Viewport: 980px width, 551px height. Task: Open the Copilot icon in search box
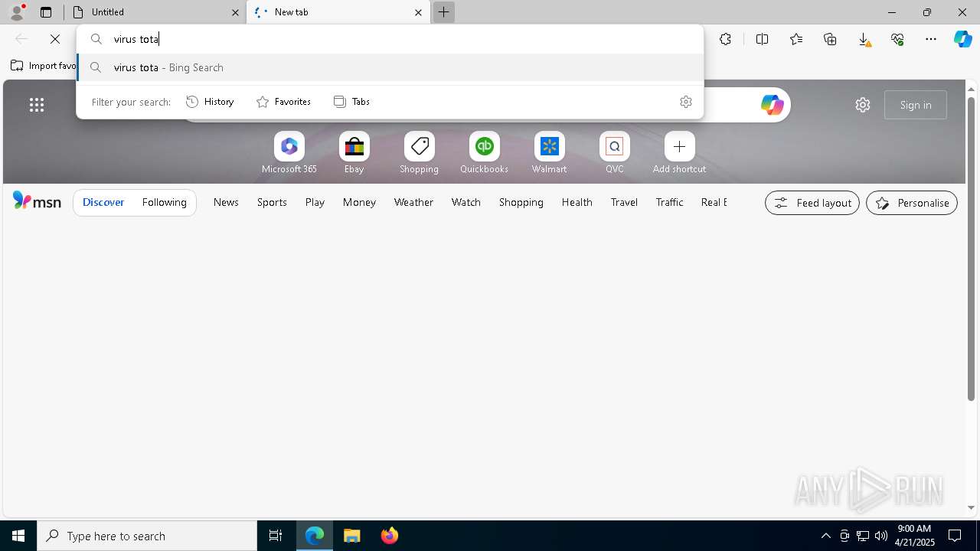(x=772, y=105)
